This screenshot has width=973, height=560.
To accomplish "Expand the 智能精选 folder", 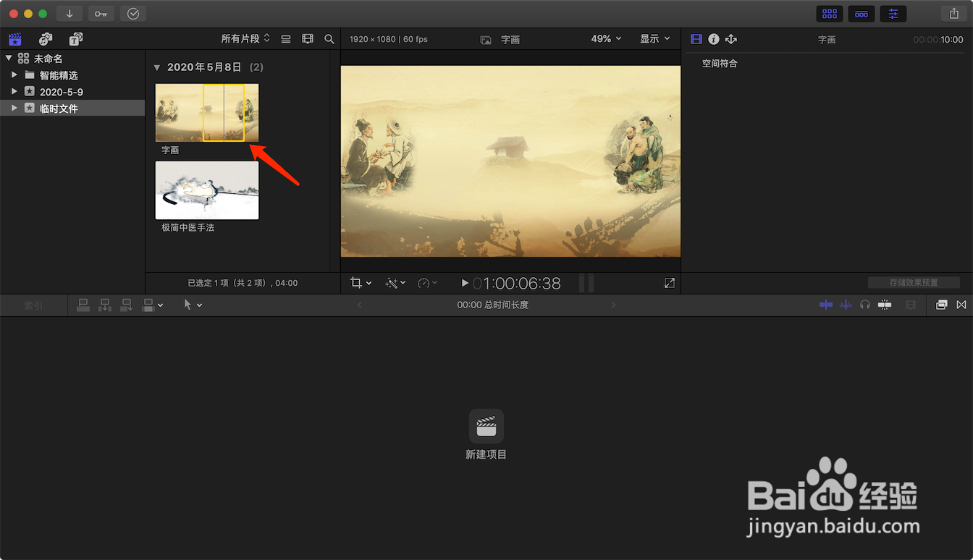I will point(14,75).
